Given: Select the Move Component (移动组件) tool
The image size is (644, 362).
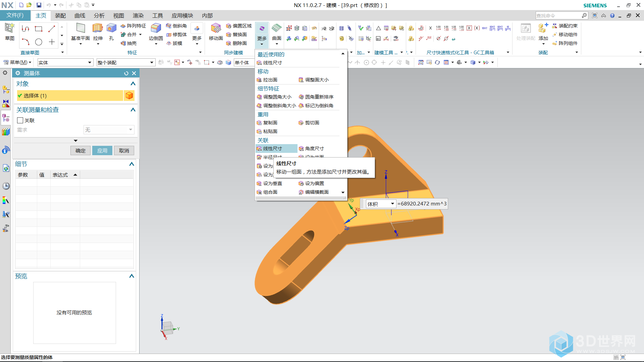Looking at the screenshot, I should point(565,35).
